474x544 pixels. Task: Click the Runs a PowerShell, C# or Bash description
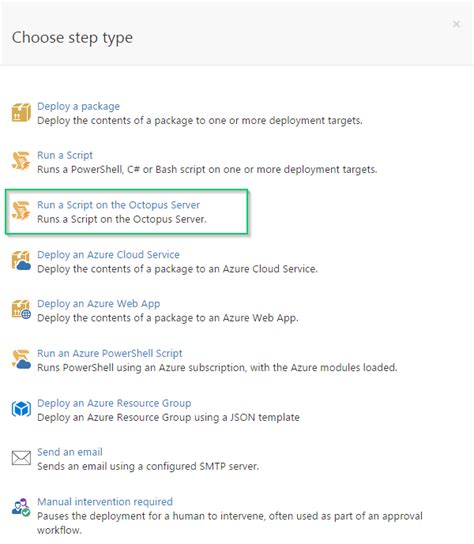[x=207, y=170]
